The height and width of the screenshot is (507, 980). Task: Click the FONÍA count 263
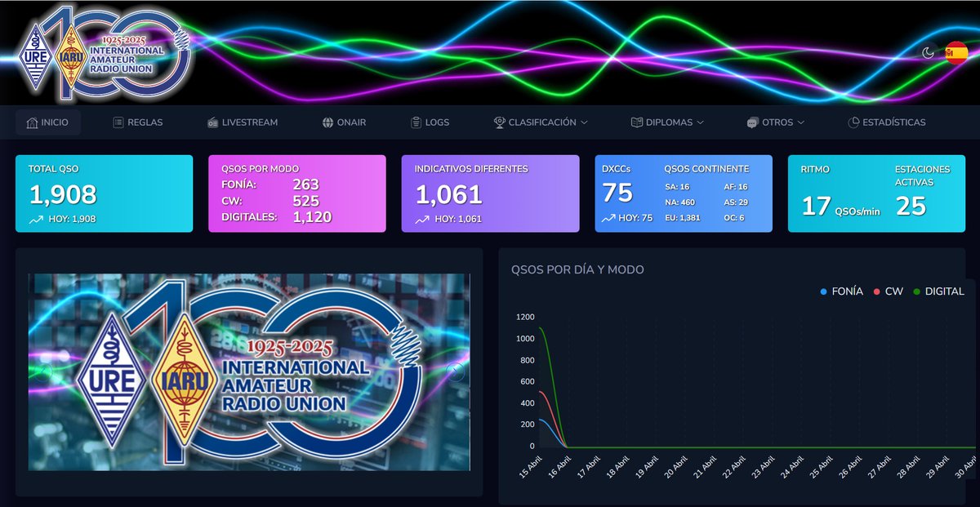(x=305, y=185)
